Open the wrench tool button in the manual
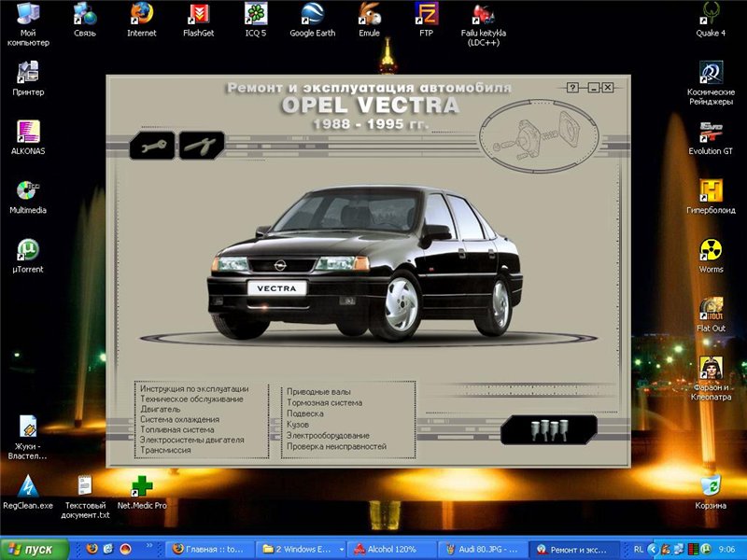The width and height of the screenshot is (747, 560). pos(152,146)
